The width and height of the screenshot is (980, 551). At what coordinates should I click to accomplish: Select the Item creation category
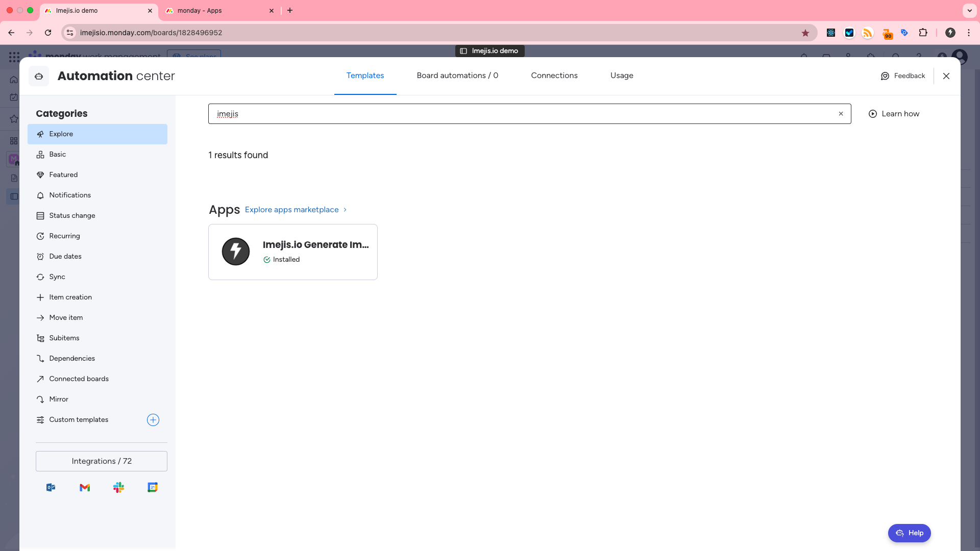pyautogui.click(x=97, y=297)
